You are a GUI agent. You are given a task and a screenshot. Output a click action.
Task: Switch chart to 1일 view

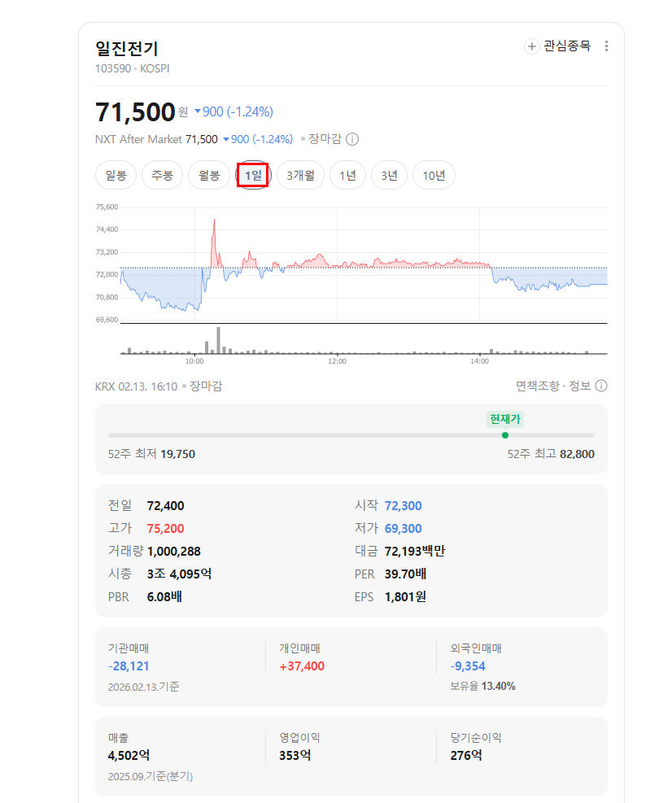pos(254,175)
